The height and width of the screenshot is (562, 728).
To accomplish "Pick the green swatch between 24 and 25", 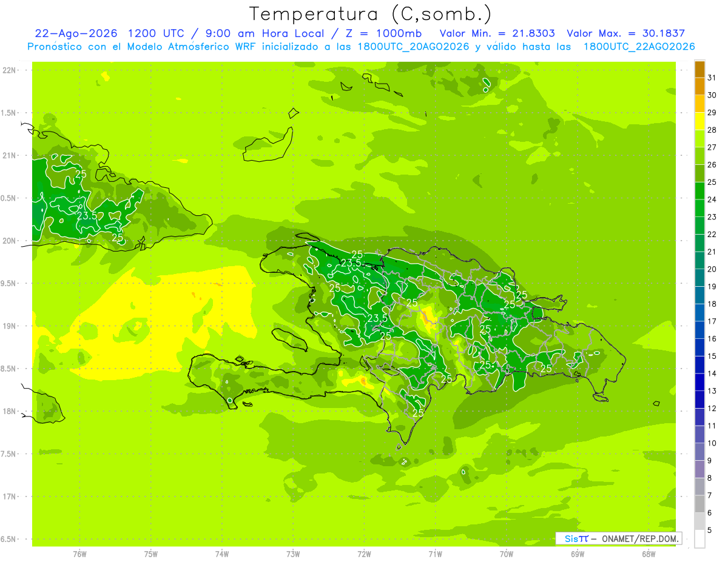I will tap(699, 191).
